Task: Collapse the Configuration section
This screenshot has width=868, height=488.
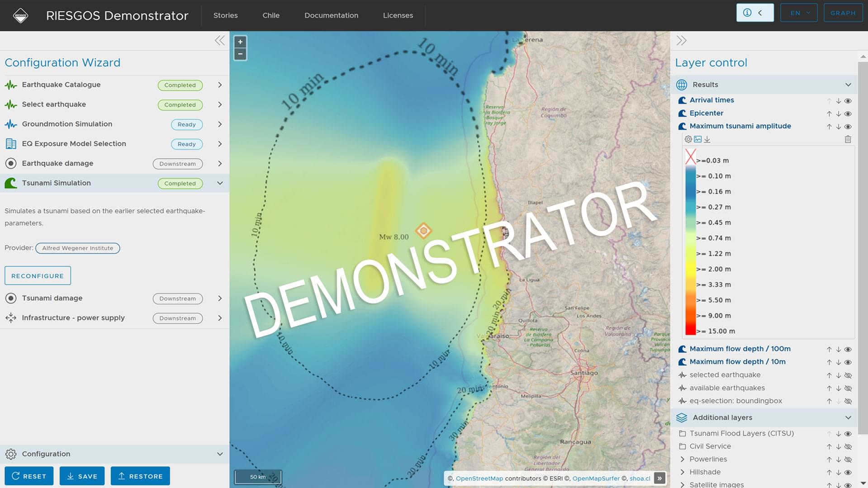Action: 220,454
